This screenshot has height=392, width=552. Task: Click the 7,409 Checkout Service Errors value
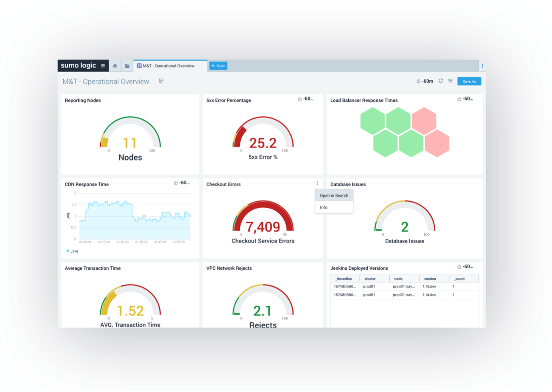click(263, 227)
